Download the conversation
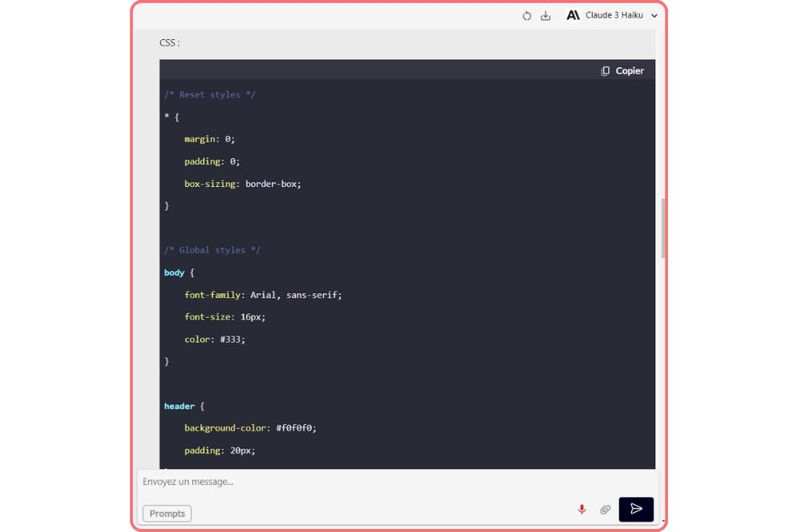 [x=545, y=15]
